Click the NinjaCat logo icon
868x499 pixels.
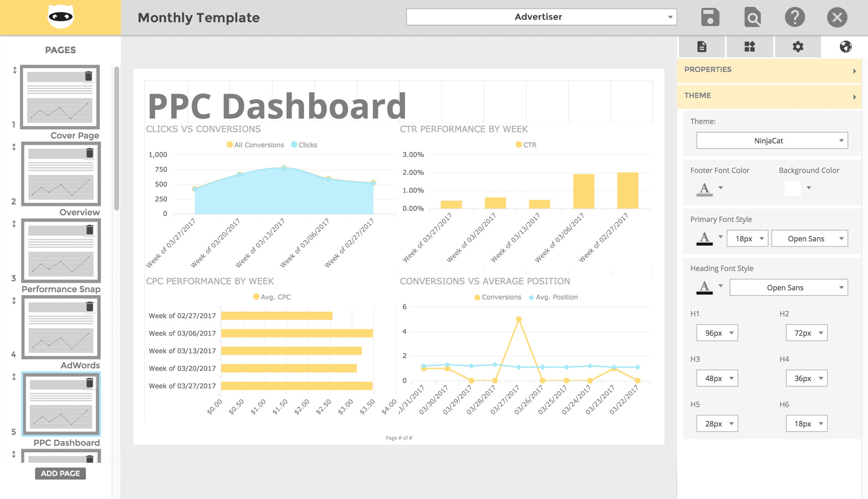click(60, 17)
